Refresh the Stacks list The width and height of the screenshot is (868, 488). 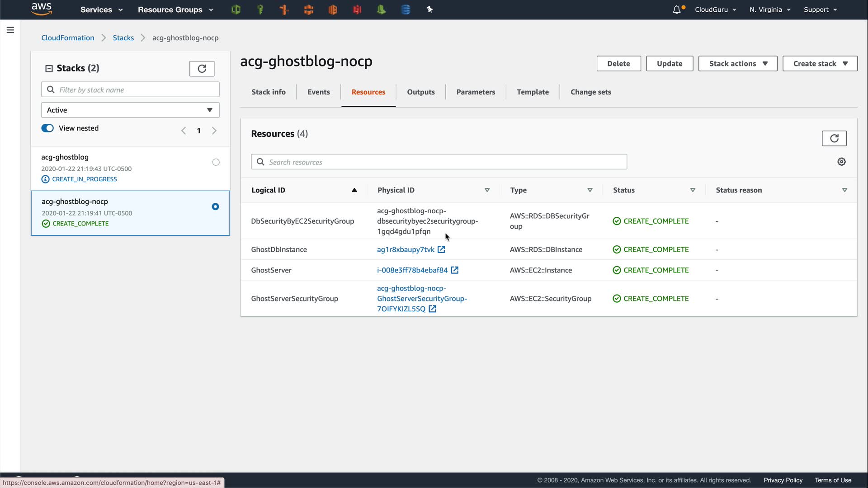(202, 68)
